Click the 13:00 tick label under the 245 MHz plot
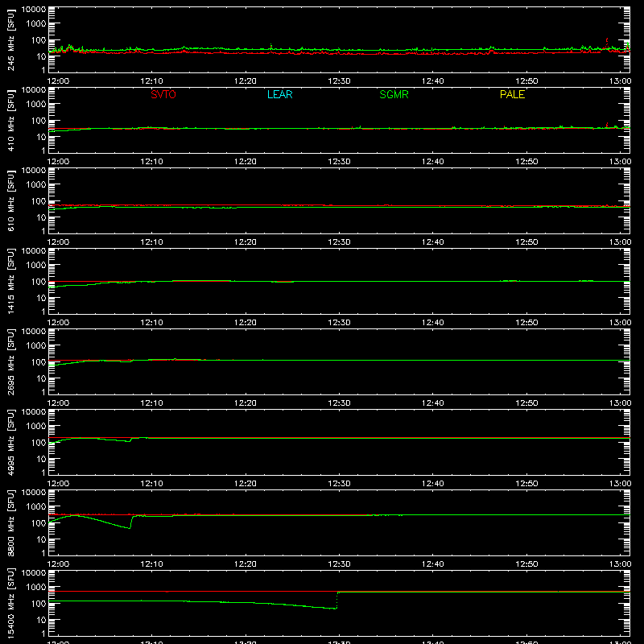This screenshot has height=644, width=644. (620, 81)
